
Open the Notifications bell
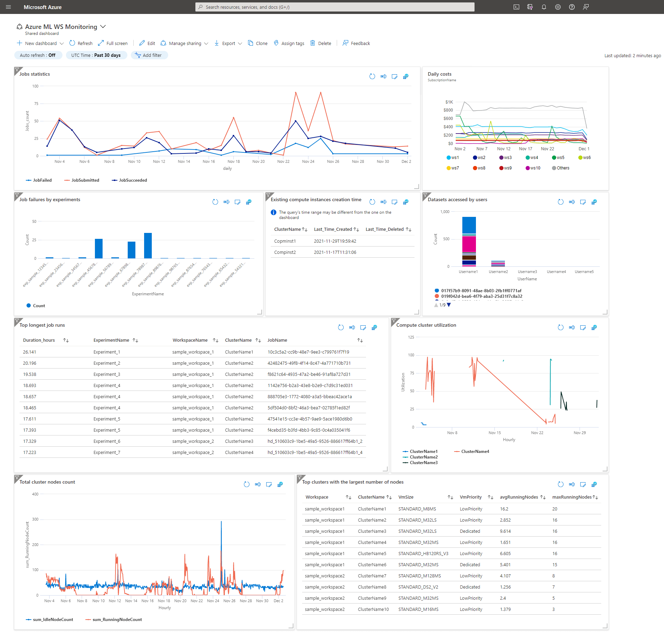[x=544, y=7]
